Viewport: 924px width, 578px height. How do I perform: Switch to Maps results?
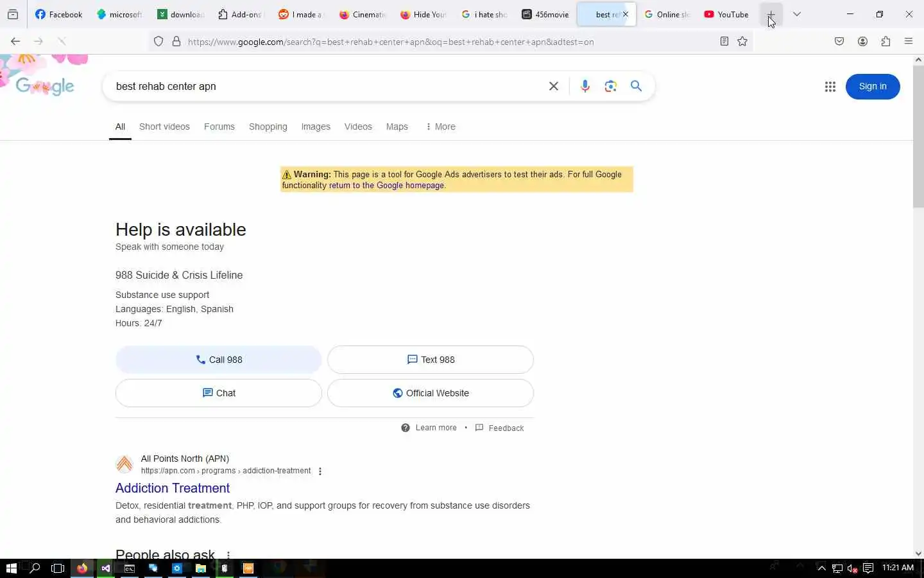point(397,127)
